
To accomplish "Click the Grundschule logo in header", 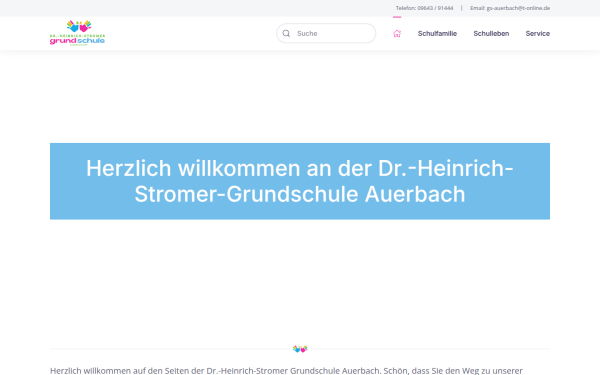I will click(77, 33).
